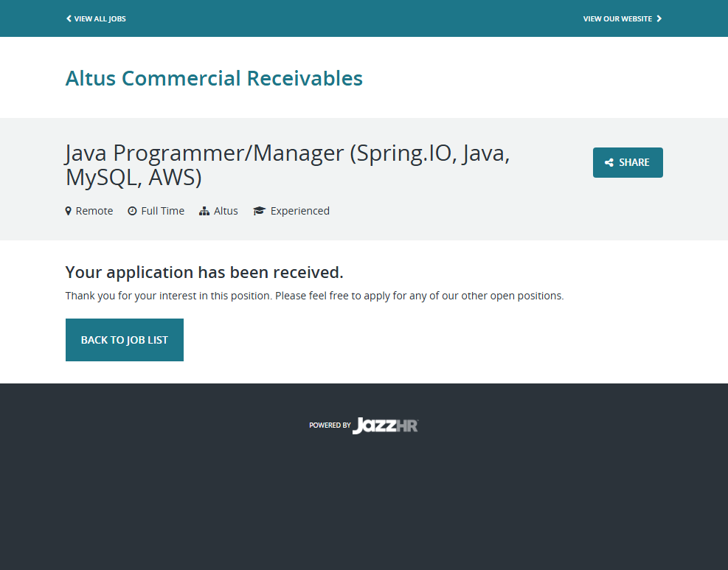The width and height of the screenshot is (728, 570).
Task: Click the Share button label
Action: click(x=634, y=163)
